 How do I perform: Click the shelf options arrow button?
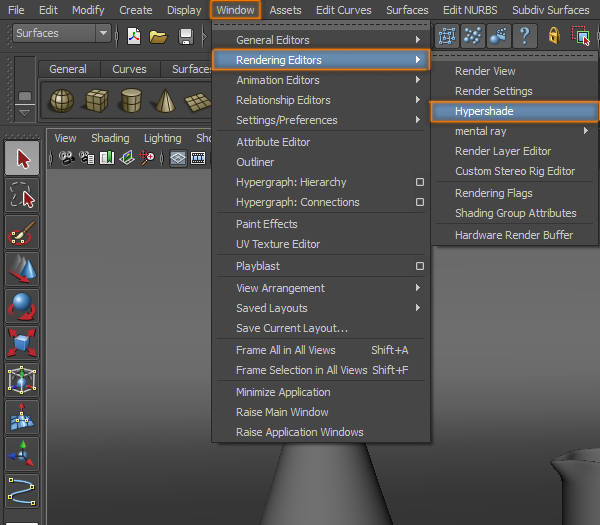tap(25, 98)
